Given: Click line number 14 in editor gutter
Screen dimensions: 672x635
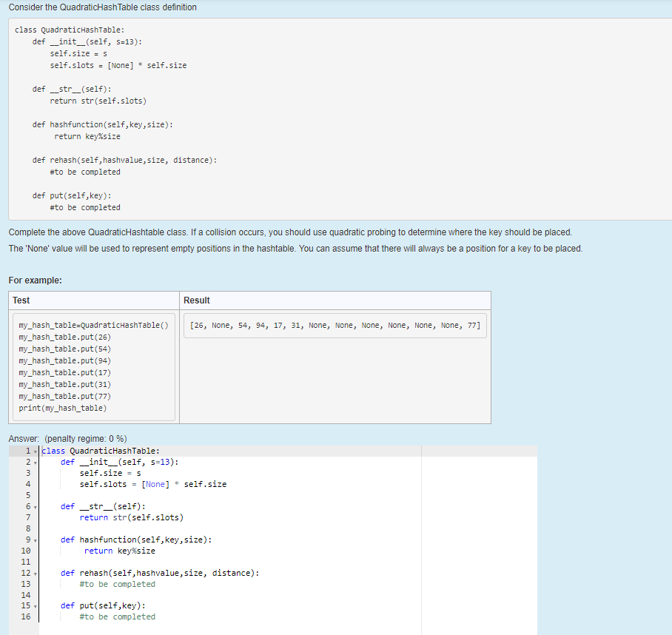Looking at the screenshot, I should click(x=26, y=595).
